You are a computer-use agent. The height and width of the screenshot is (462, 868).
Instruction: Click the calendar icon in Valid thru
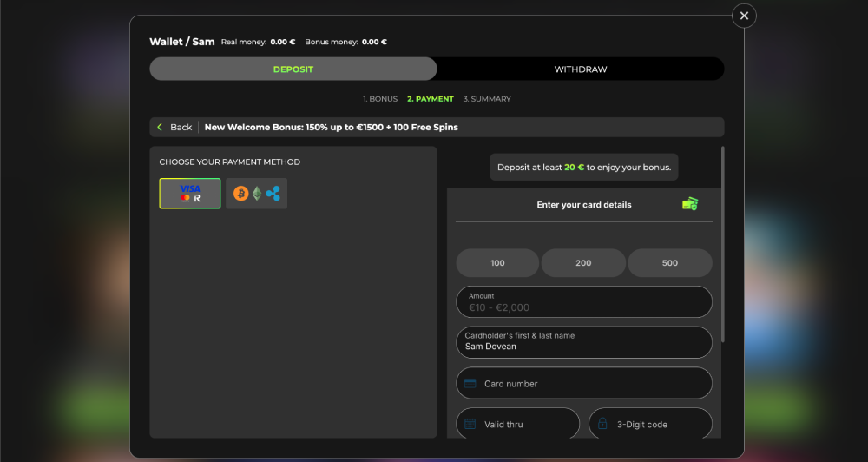pos(470,425)
